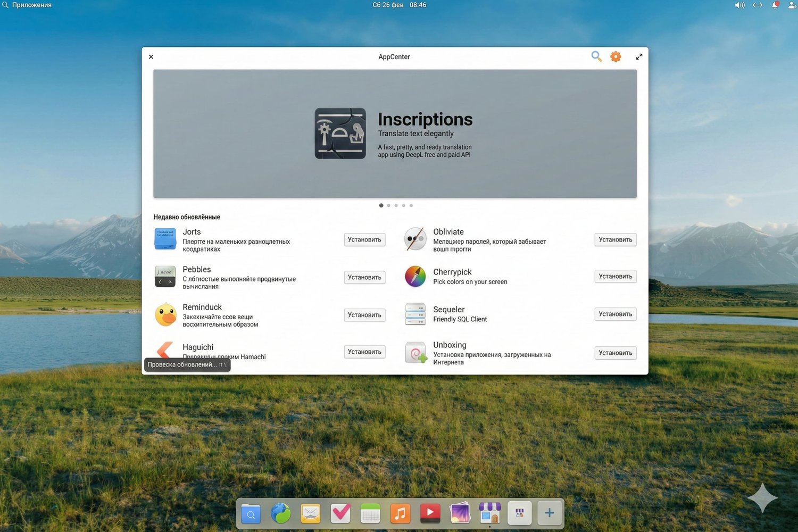Click the plus icon in the dock

tap(549, 512)
